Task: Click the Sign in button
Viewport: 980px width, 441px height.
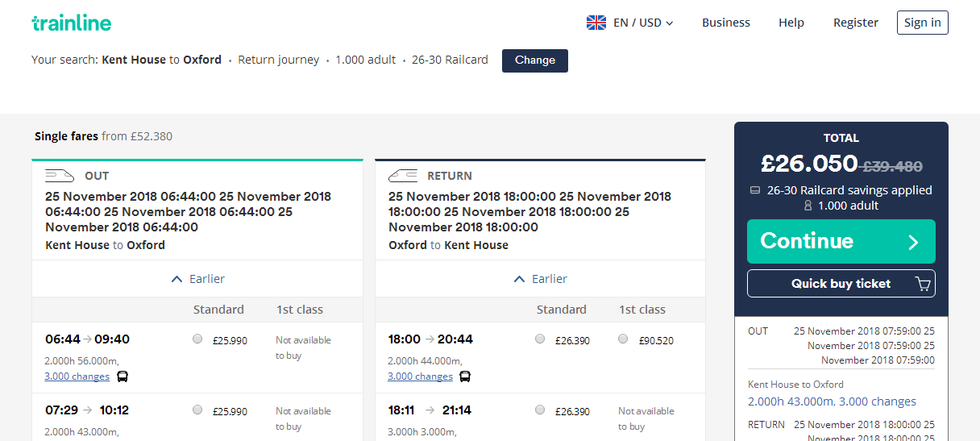Action: click(x=922, y=23)
